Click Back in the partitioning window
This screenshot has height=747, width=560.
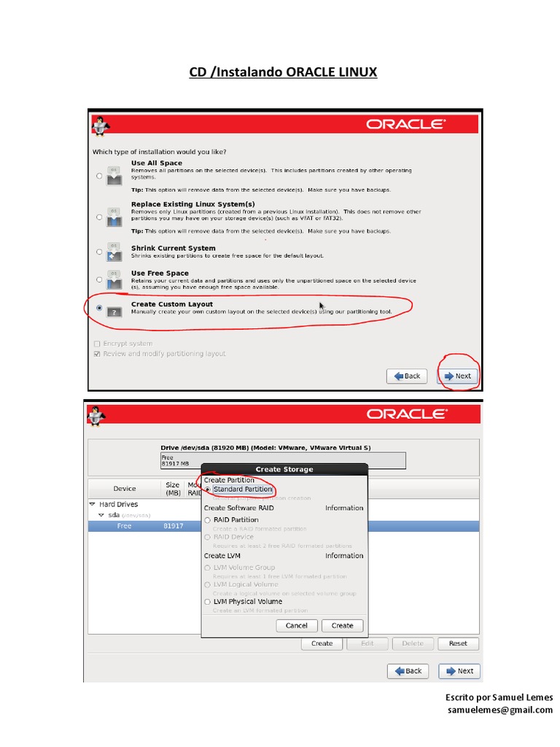click(408, 671)
